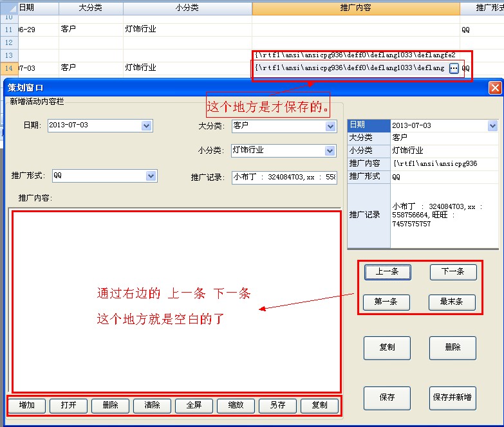This screenshot has height=427, width=504.
Task: Select the 推广内容 column header
Action: click(x=355, y=8)
